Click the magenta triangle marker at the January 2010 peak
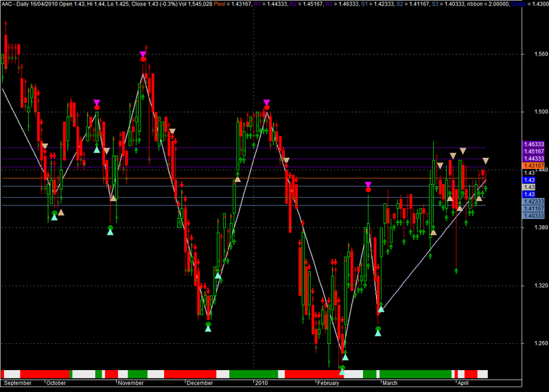The image size is (549, 392). 267,102
